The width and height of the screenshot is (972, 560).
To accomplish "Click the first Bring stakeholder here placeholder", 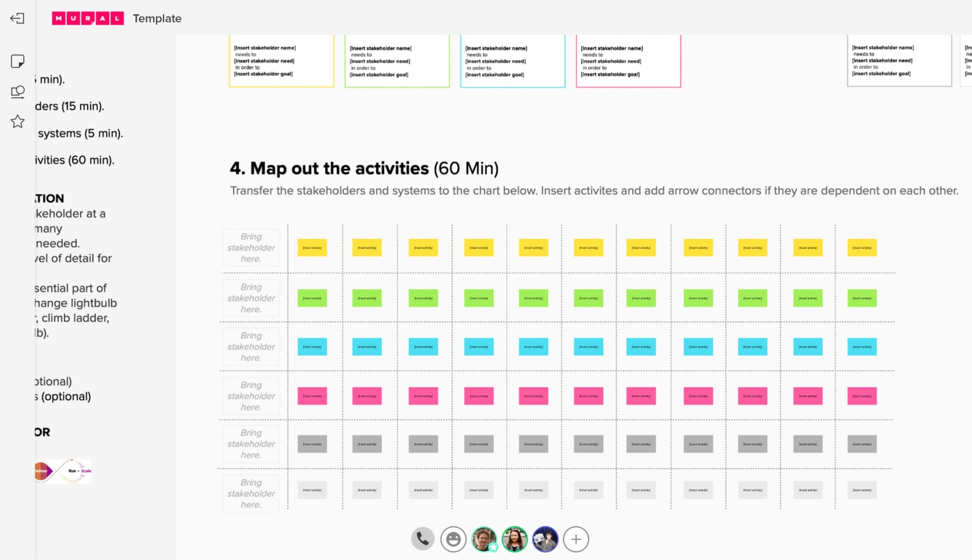I will [251, 248].
